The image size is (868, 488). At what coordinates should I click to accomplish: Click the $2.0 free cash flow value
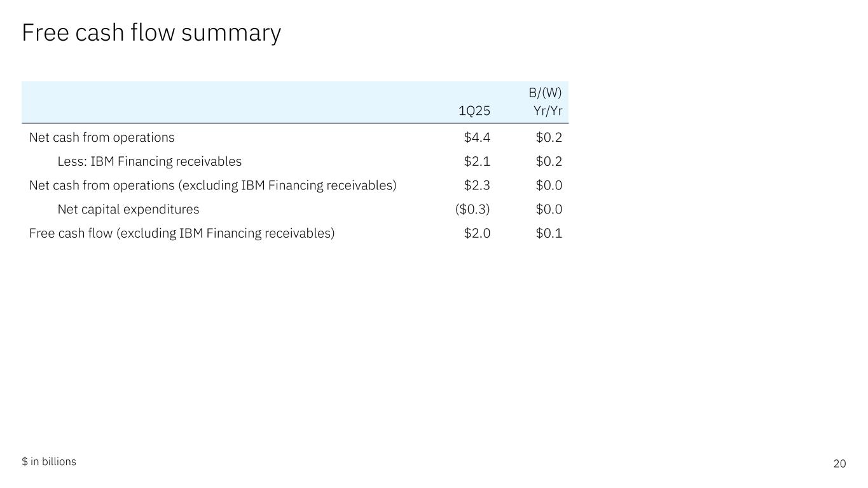pos(477,233)
